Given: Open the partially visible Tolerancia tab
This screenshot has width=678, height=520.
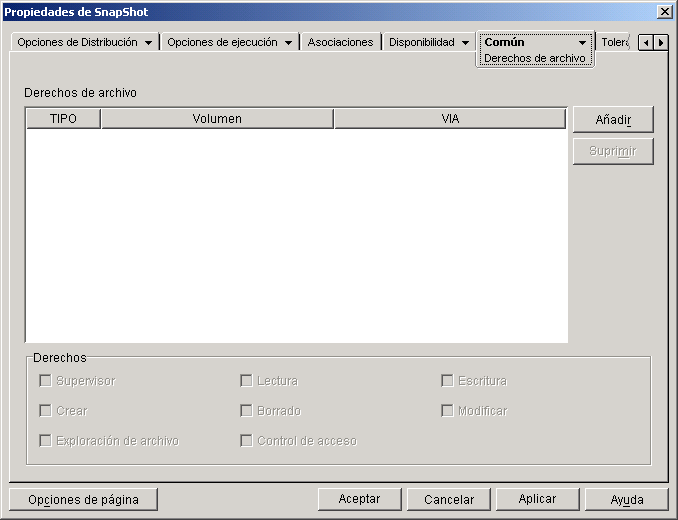Looking at the screenshot, I should coord(614,42).
